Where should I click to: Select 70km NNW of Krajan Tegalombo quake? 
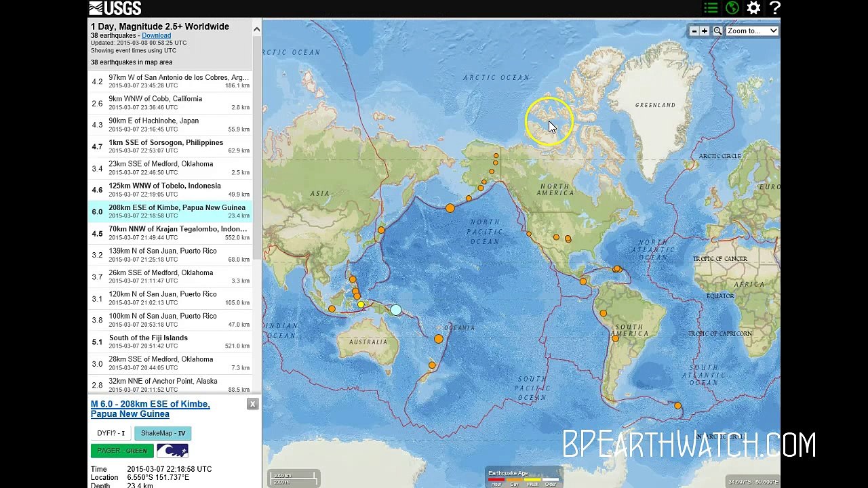click(x=170, y=233)
